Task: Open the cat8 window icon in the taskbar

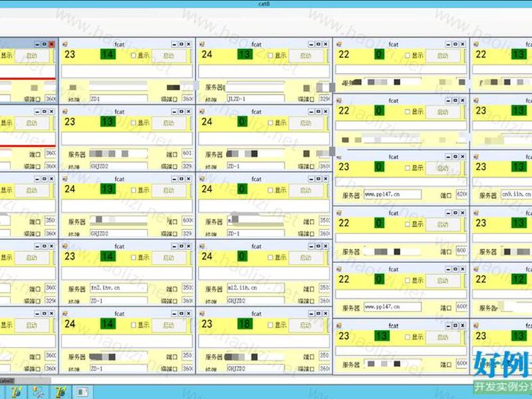Action: (82, 392)
